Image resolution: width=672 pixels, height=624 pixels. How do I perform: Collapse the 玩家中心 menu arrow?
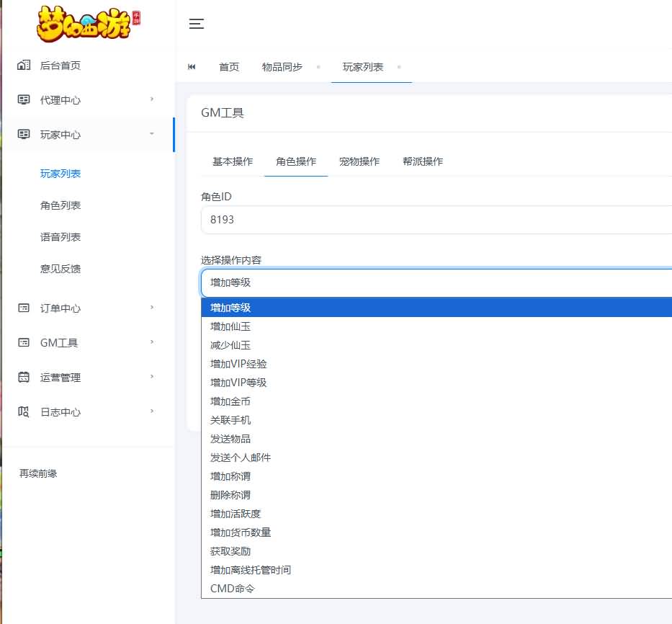152,134
